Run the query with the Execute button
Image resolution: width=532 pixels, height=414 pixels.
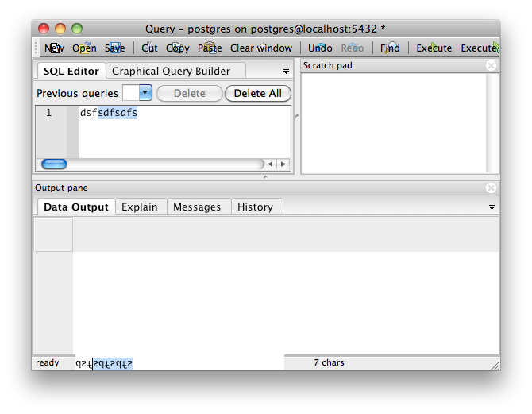pyautogui.click(x=434, y=48)
